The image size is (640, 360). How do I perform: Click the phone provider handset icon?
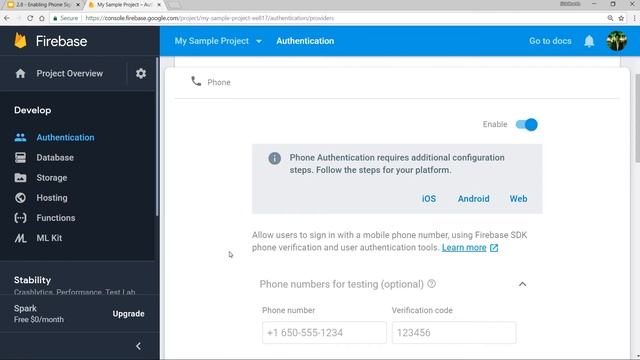pos(196,81)
